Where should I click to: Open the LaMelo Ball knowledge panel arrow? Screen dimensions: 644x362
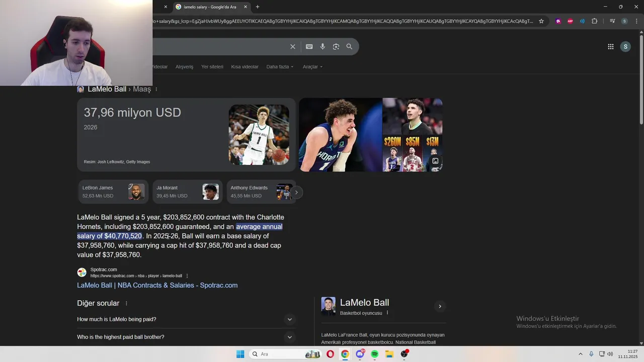tap(440, 306)
